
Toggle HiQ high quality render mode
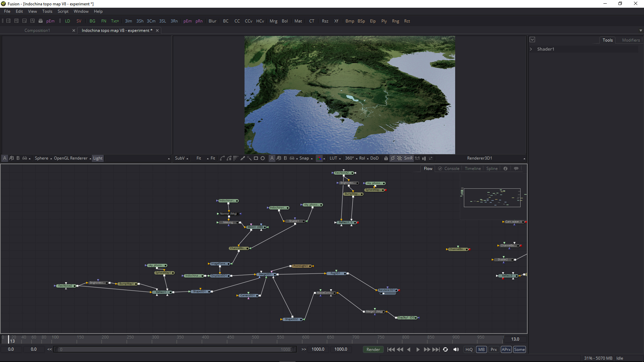[468, 349]
